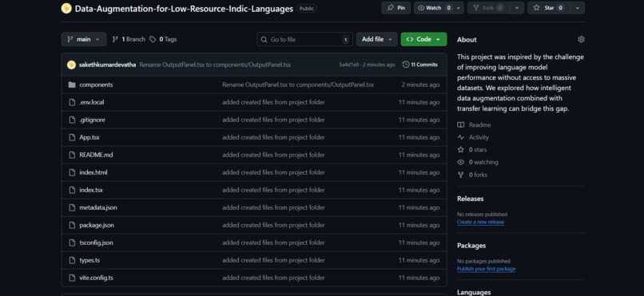
Task: Click the repository owner avatar beside the title
Action: pyautogui.click(x=66, y=8)
